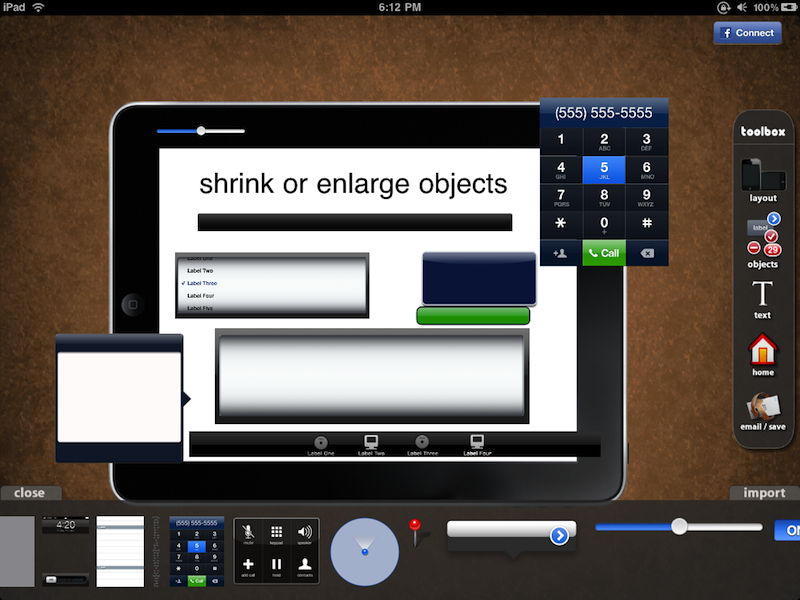The image size is (800, 600).
Task: Select the black bar under the heading
Action: [355, 222]
